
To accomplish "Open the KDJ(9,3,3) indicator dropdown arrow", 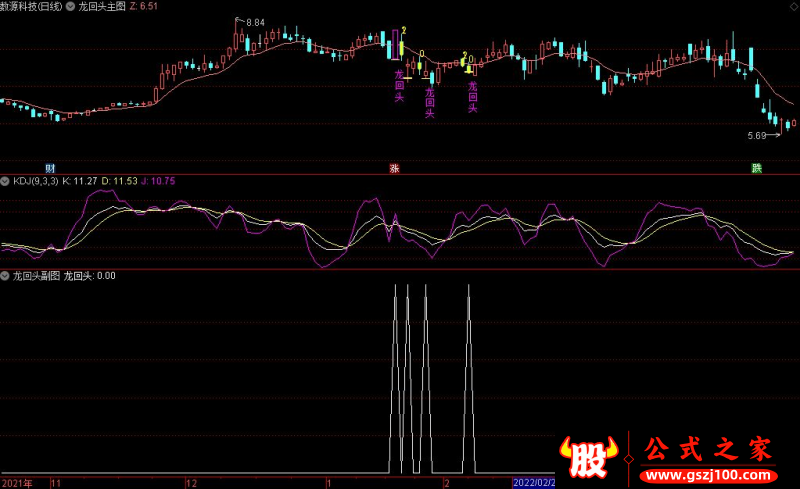I will 5,181.
